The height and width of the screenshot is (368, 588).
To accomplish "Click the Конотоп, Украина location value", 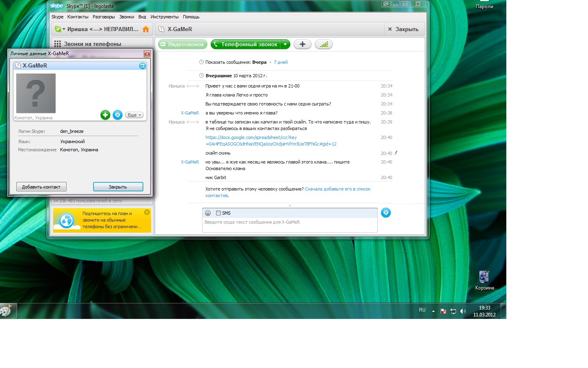I will (79, 150).
